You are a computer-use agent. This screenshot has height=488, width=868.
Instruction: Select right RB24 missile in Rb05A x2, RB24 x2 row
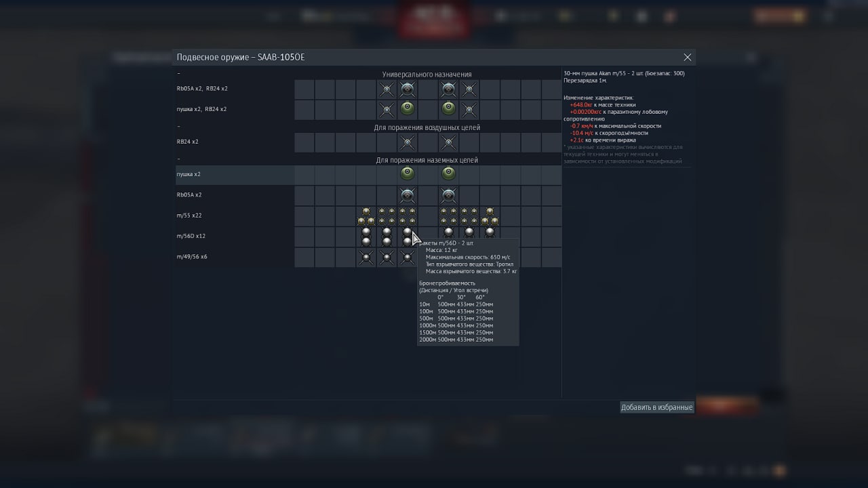click(x=469, y=89)
